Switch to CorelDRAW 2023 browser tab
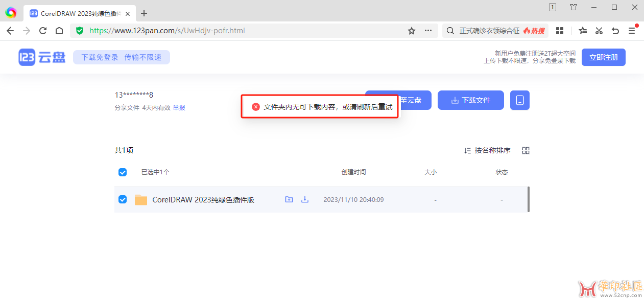644x299 pixels. [x=80, y=13]
